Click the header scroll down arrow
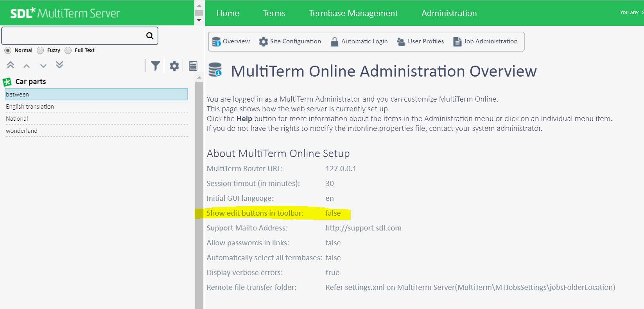 point(199,20)
